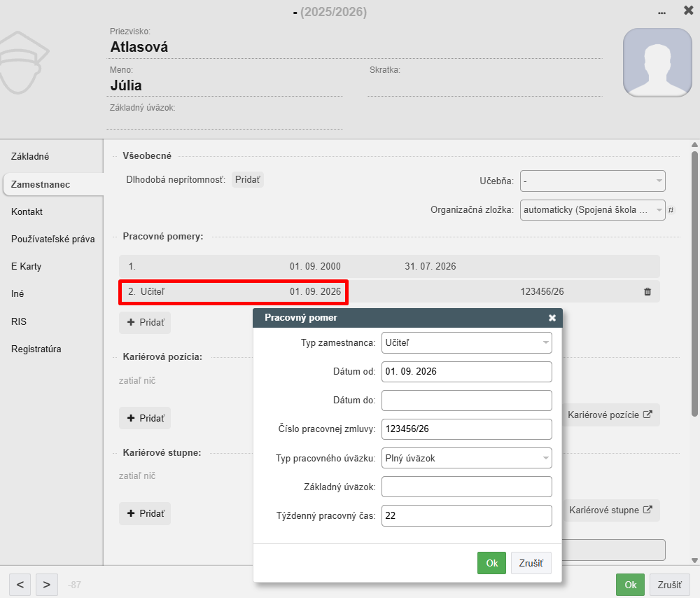Image resolution: width=700 pixels, height=598 pixels.
Task: Switch to the Kontakt tab
Action: pos(27,211)
